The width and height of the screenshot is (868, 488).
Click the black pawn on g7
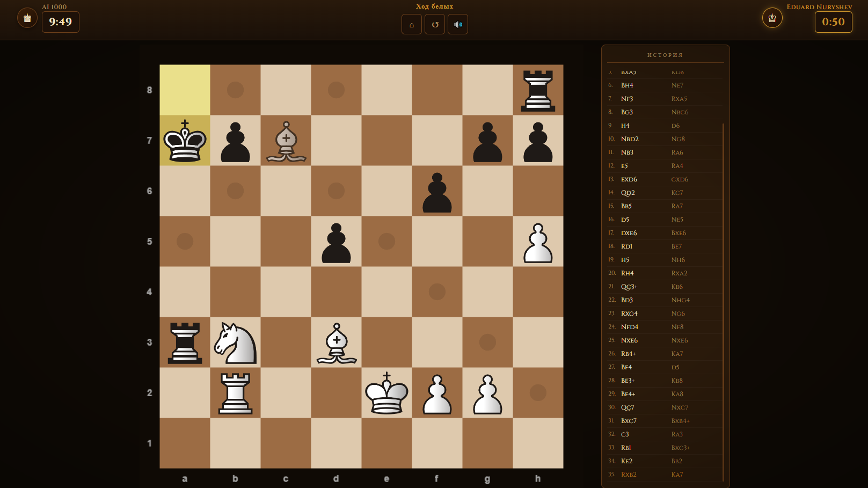tap(488, 142)
